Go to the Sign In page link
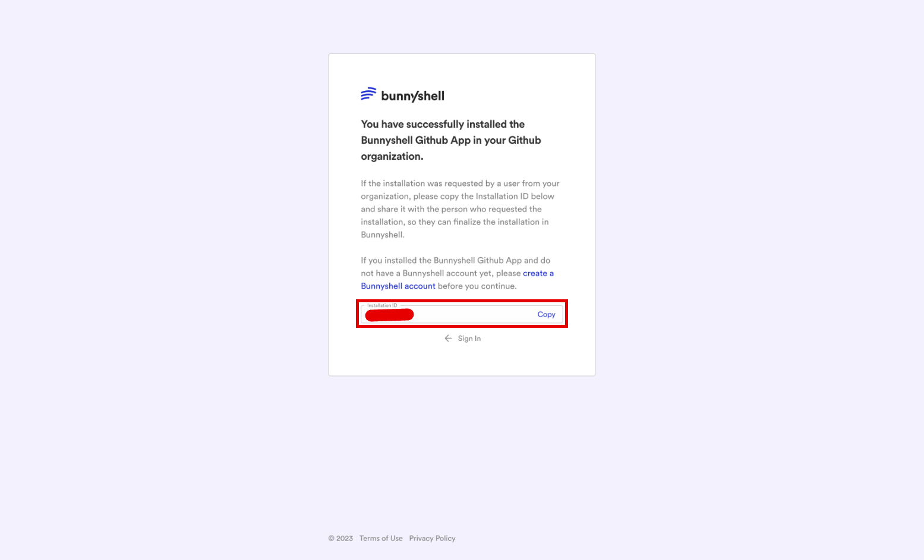The height and width of the screenshot is (560, 924). (469, 338)
